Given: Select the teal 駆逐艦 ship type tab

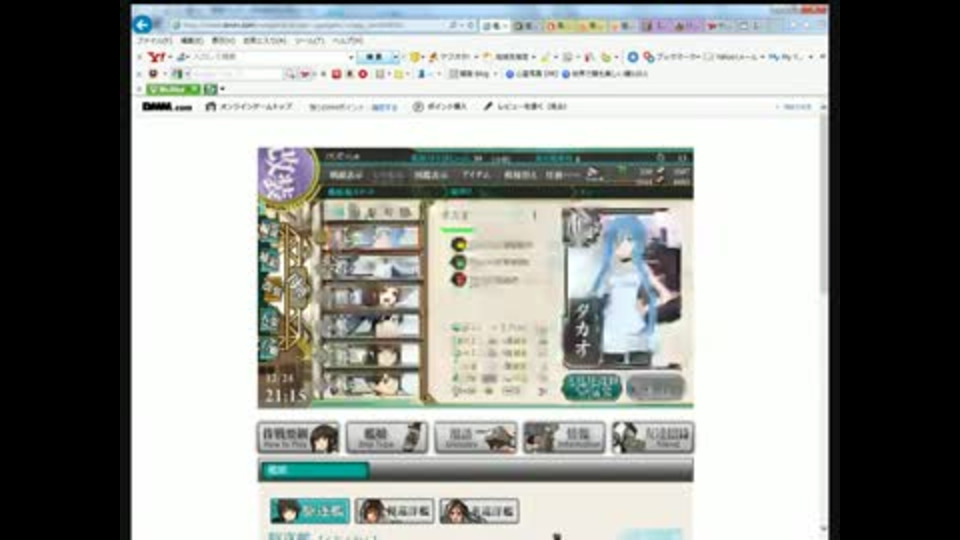Looking at the screenshot, I should click(x=310, y=511).
